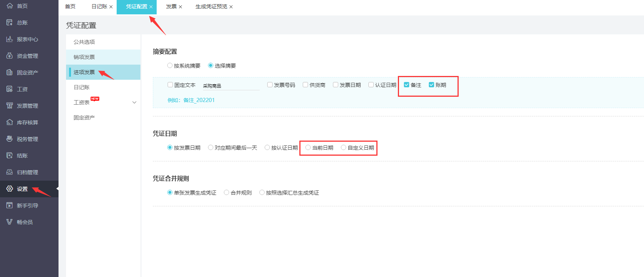Image resolution: width=644 pixels, height=277 pixels.
Task: Select 按系统摘要 radio option
Action: pos(170,66)
